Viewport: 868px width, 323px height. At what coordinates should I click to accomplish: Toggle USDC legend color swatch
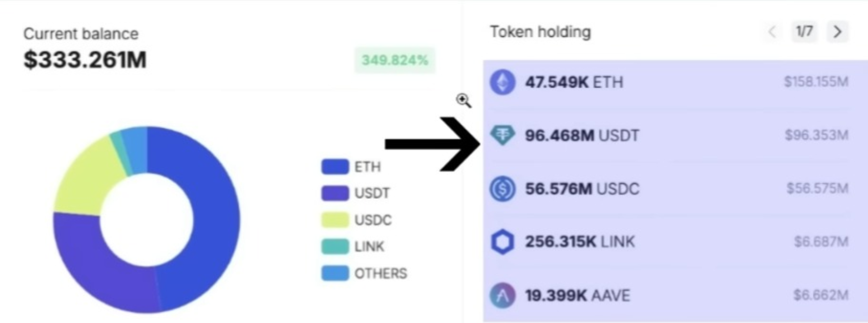[335, 220]
